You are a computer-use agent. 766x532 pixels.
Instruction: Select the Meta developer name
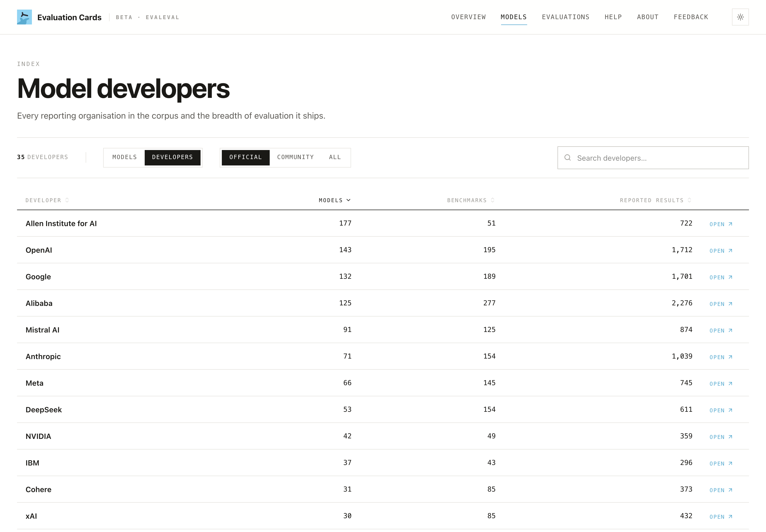pos(34,383)
